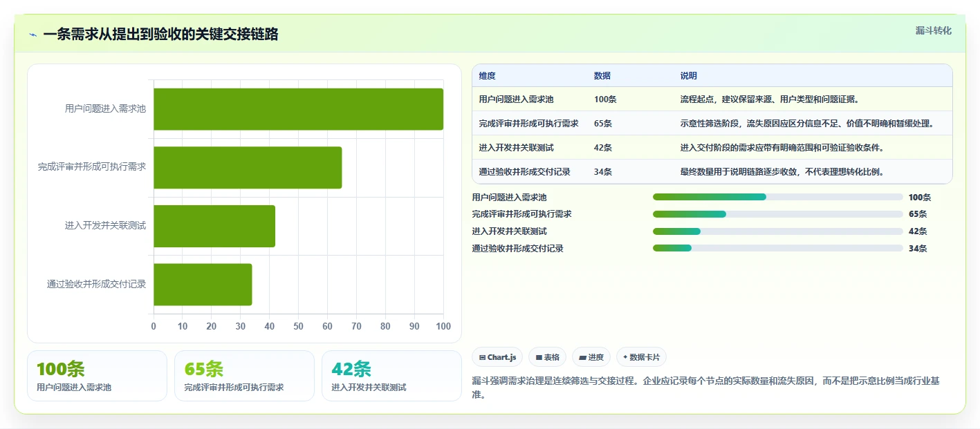This screenshot has width=980, height=429.
Task: Click the 通过验收并形成交付记录 chart bar
Action: [203, 284]
